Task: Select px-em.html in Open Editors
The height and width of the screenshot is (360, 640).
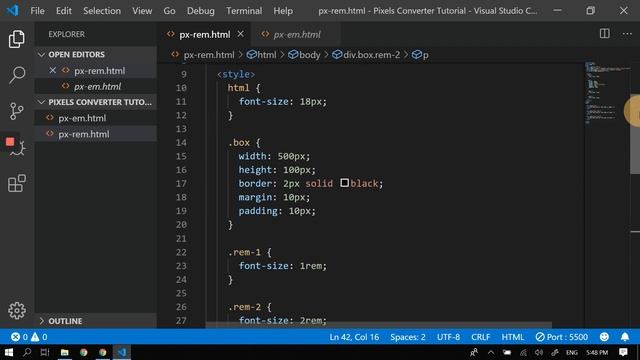Action: pos(96,87)
